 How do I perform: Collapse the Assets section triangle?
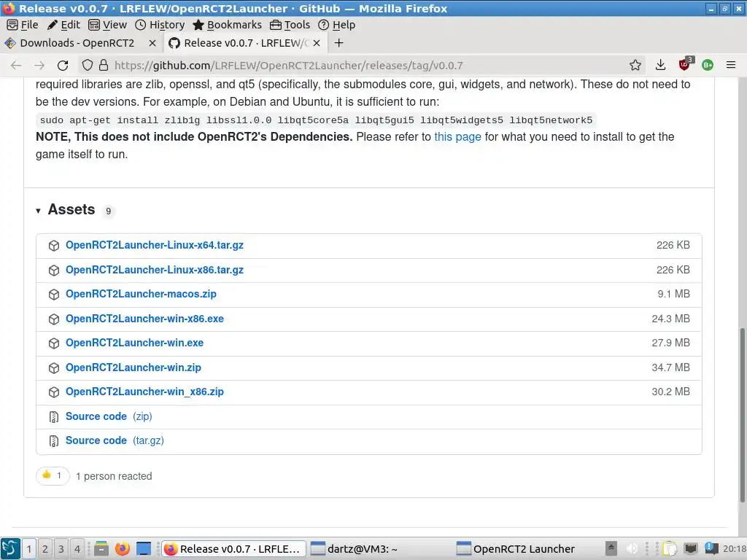[38, 211]
